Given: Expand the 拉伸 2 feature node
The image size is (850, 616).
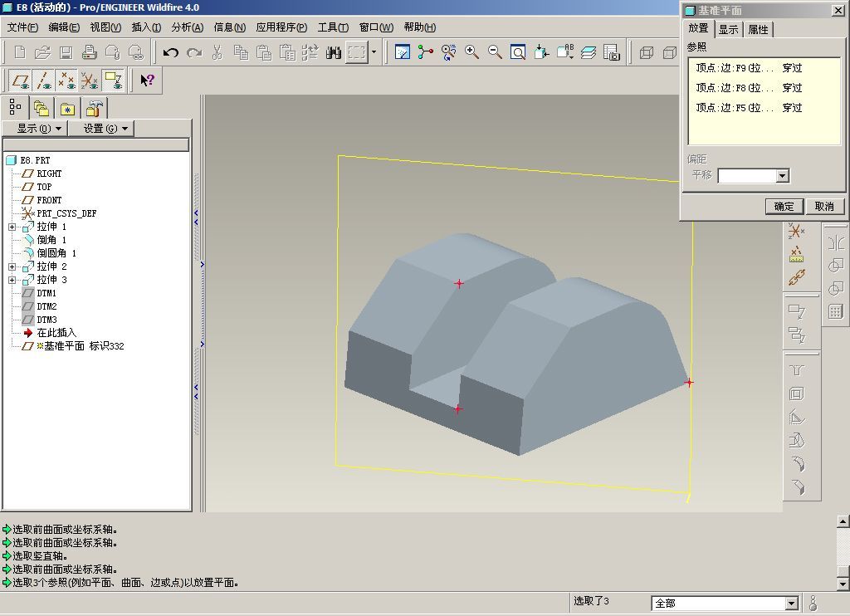Looking at the screenshot, I should click(x=12, y=266).
